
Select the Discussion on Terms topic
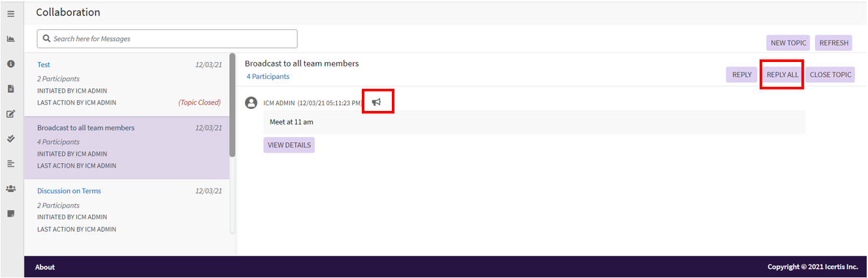pos(69,191)
